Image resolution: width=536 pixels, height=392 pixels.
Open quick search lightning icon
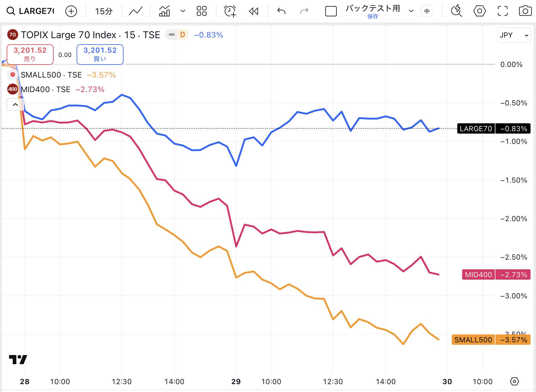click(456, 11)
